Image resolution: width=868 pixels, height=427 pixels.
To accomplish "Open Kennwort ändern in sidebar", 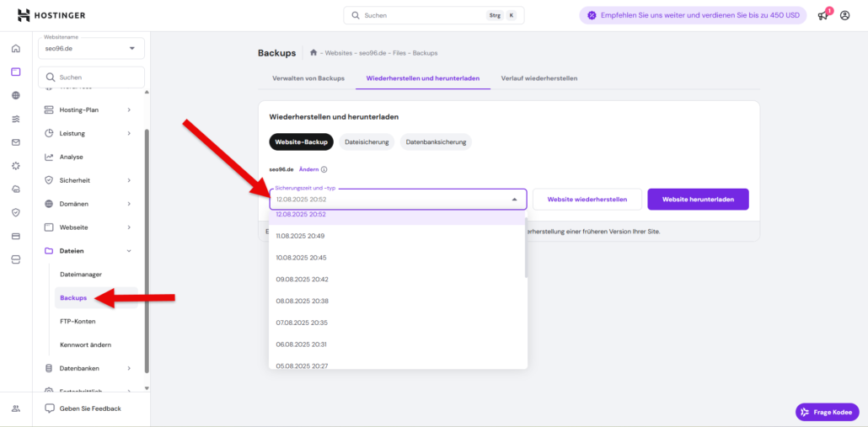I will (x=85, y=344).
